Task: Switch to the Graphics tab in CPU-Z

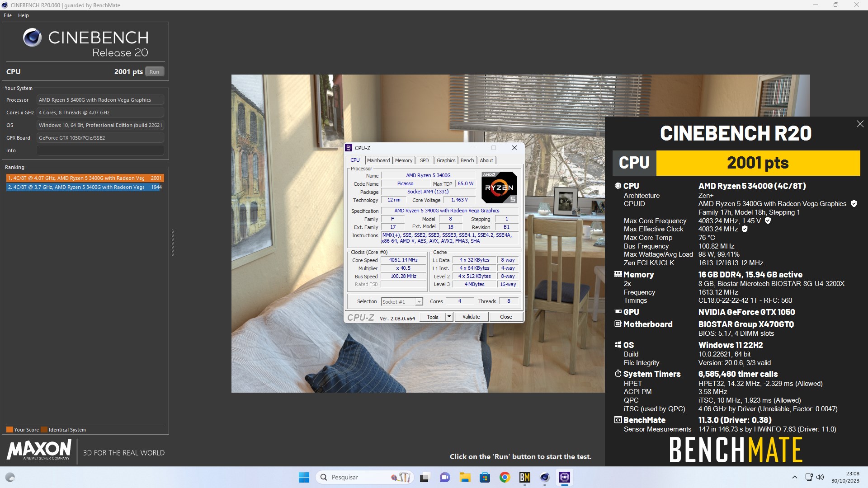Action: click(x=446, y=160)
